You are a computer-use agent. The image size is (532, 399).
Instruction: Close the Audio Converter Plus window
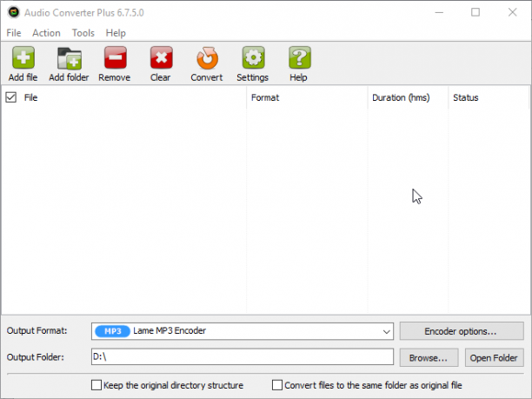(512, 12)
